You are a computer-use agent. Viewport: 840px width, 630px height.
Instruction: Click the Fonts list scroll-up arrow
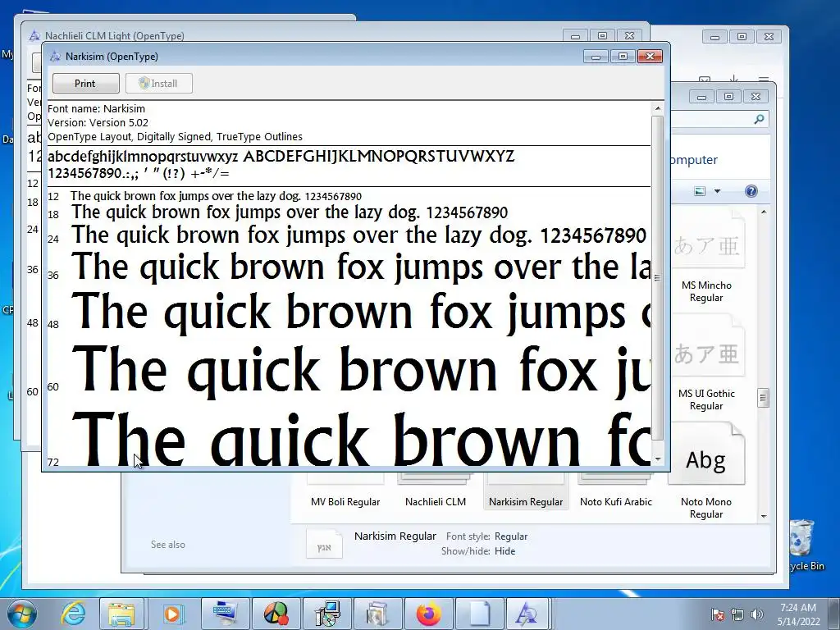coord(764,212)
